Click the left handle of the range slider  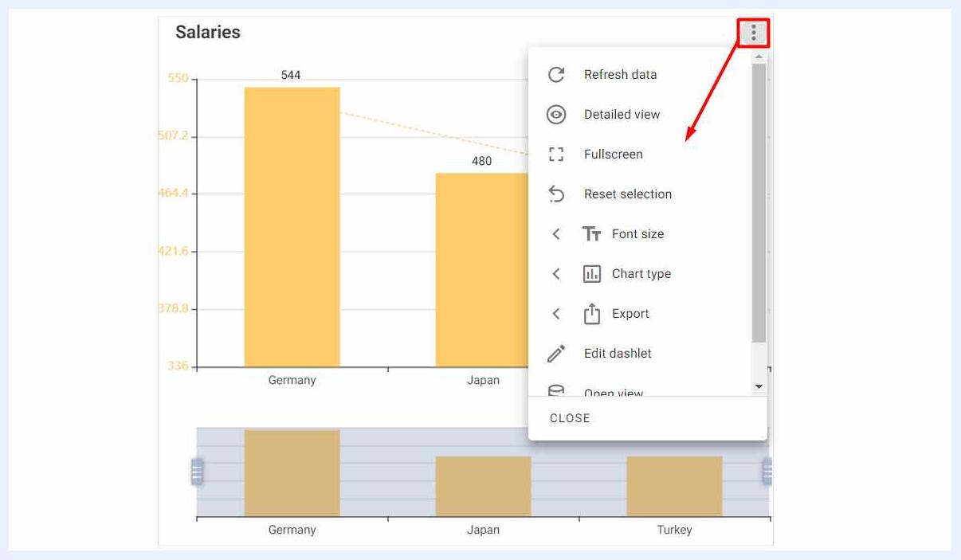(x=197, y=472)
